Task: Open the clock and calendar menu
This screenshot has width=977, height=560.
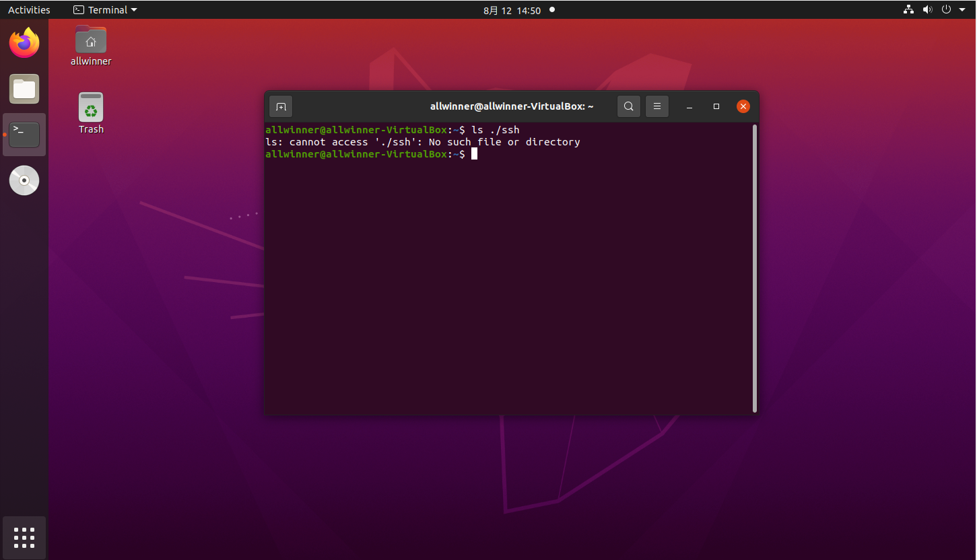Action: click(512, 10)
